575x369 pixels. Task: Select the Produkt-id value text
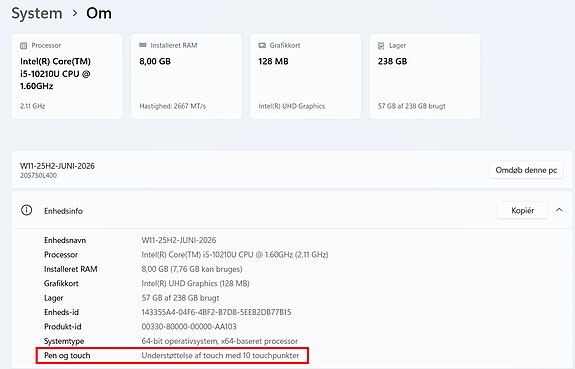point(189,327)
